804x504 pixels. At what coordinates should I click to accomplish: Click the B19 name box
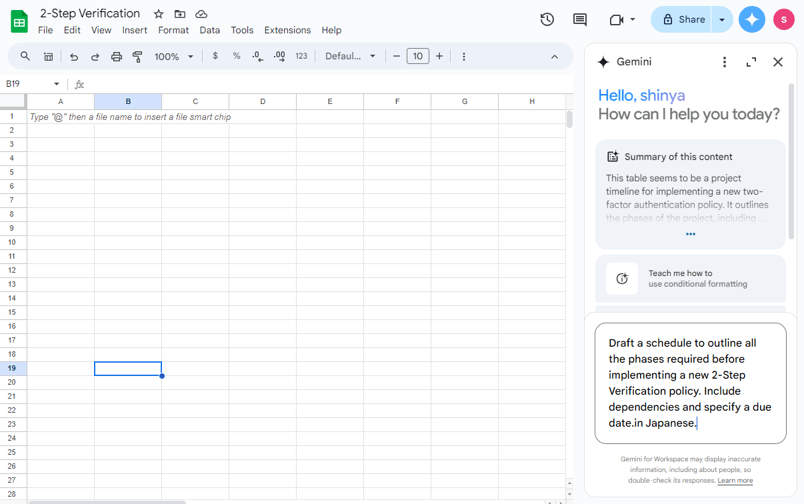pos(27,84)
